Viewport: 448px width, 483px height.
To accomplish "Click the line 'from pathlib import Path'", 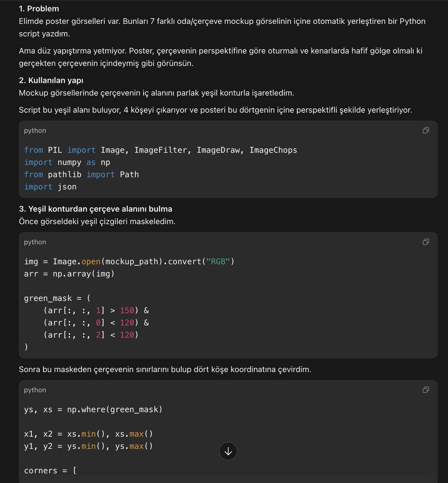I will point(81,174).
